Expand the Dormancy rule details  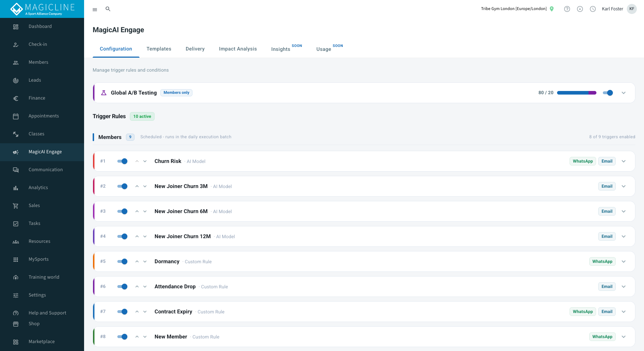[x=624, y=261]
